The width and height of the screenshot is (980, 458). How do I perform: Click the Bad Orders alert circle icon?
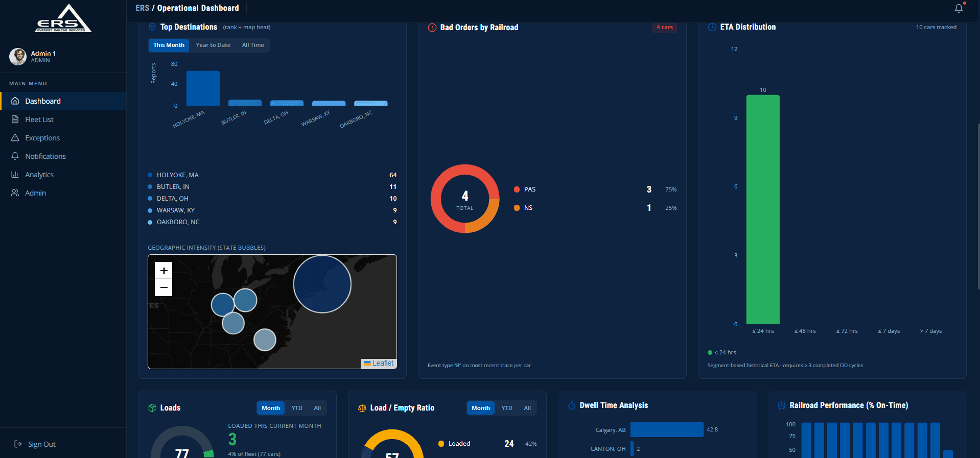(432, 28)
